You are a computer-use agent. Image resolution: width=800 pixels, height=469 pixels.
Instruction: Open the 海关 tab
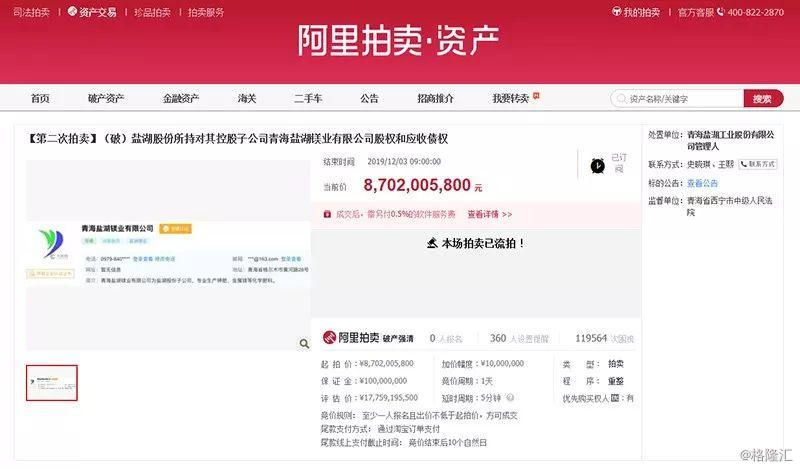(246, 98)
